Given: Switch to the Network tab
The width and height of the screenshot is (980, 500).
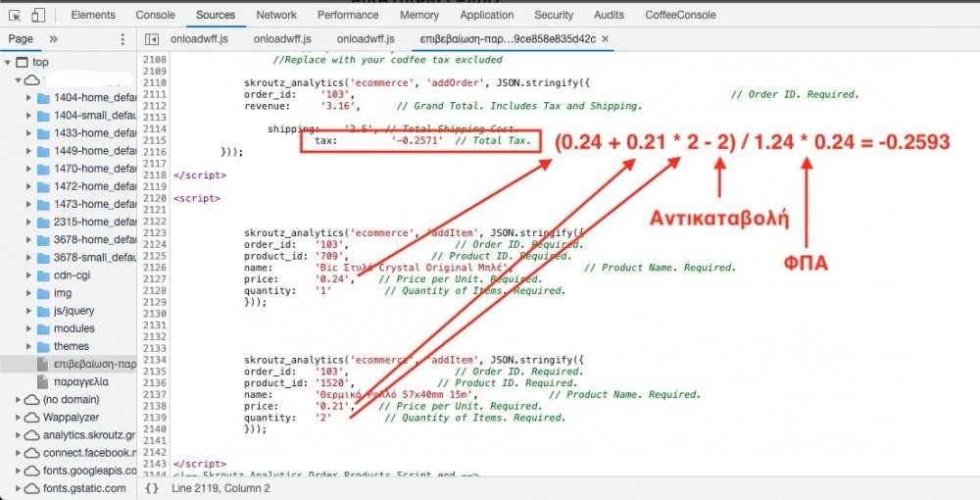Looking at the screenshot, I should point(276,15).
